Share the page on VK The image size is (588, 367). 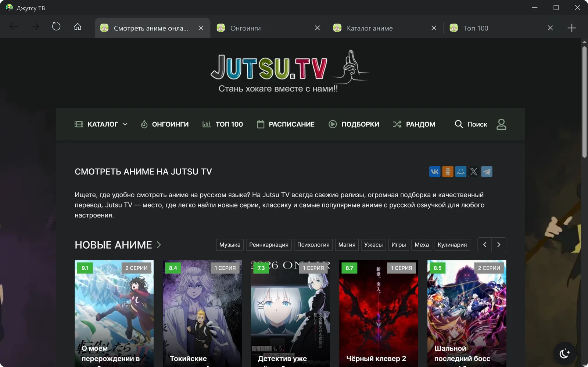point(435,172)
